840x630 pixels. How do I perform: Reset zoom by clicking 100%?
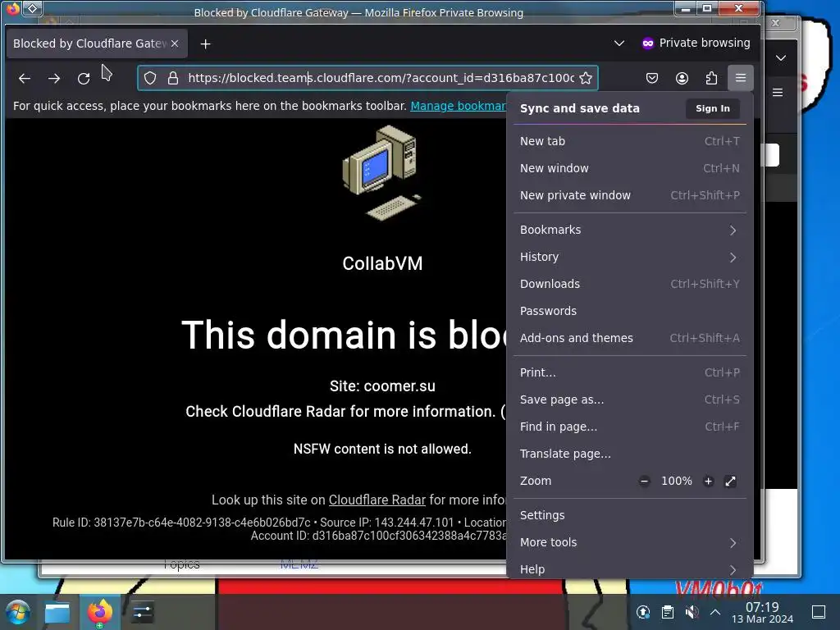[x=677, y=481]
